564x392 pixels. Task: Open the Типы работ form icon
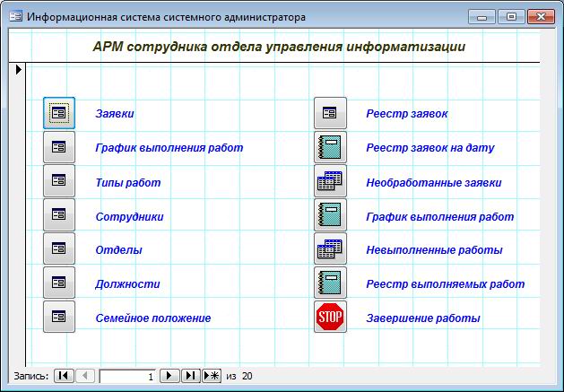(59, 181)
